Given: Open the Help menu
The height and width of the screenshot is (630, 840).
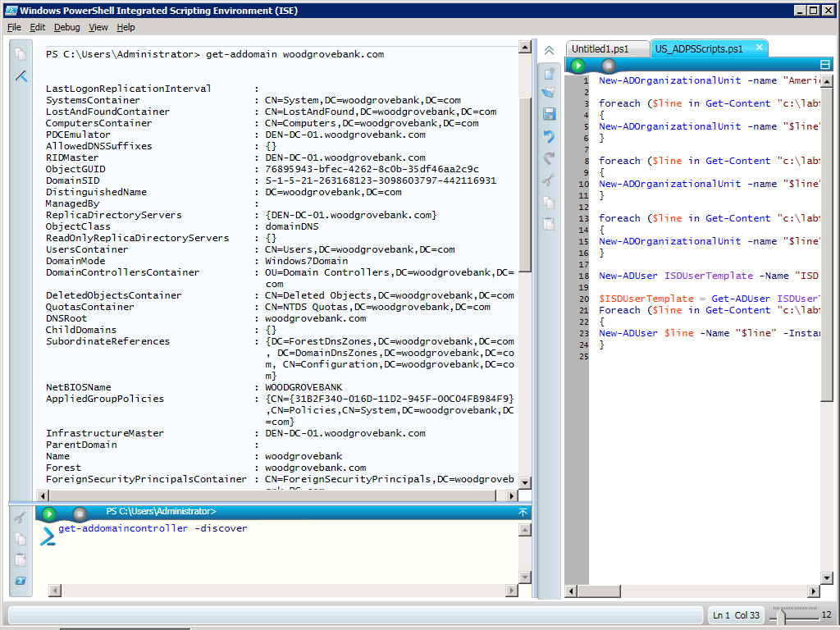Looking at the screenshot, I should point(126,27).
